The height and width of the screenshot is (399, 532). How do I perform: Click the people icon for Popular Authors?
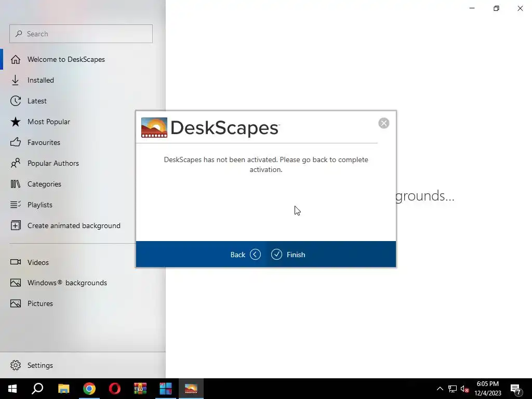[15, 163]
